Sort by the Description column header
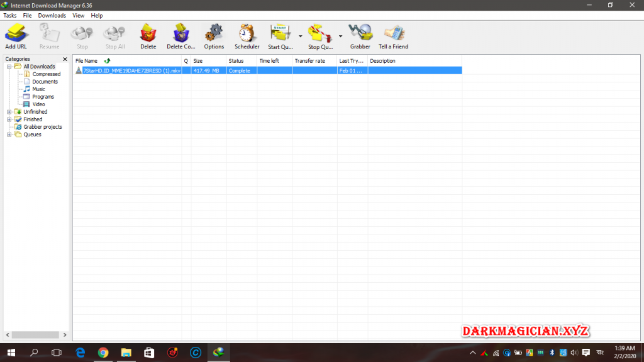The height and width of the screenshot is (362, 644). tap(415, 61)
